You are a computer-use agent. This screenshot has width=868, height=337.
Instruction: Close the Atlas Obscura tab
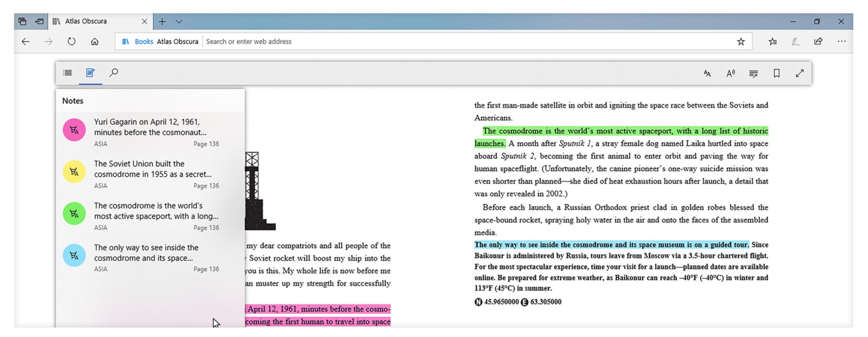coord(144,22)
